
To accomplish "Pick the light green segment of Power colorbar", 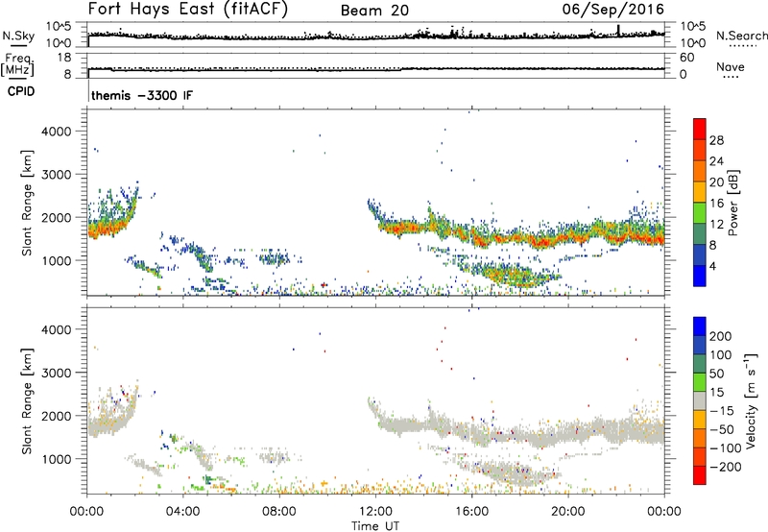I will (700, 213).
